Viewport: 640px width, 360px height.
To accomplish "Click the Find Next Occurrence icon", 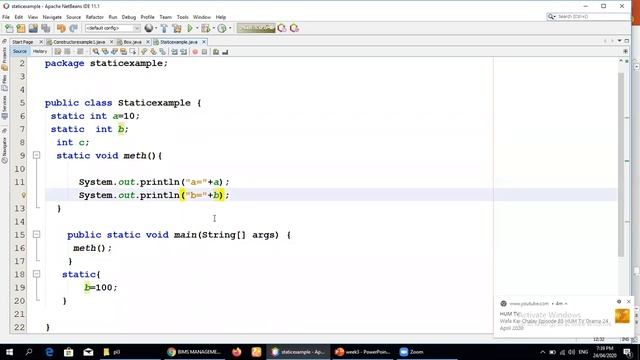I will pos(114,52).
